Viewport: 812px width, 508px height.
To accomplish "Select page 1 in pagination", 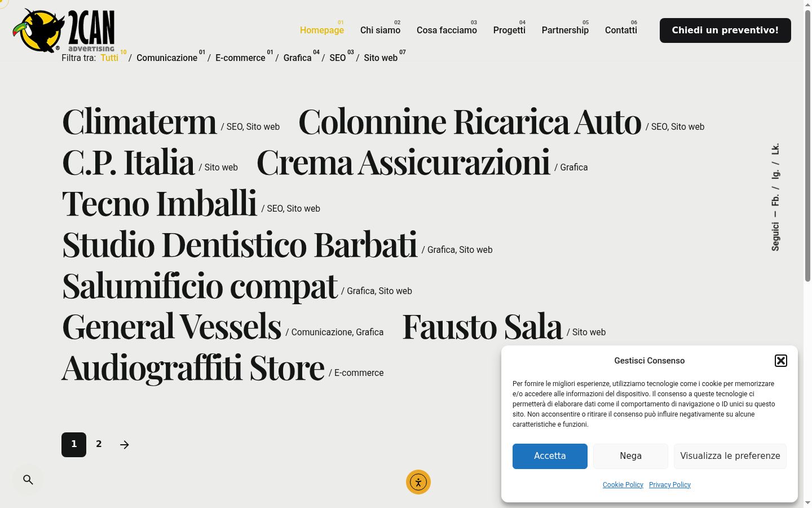I will click(x=74, y=445).
